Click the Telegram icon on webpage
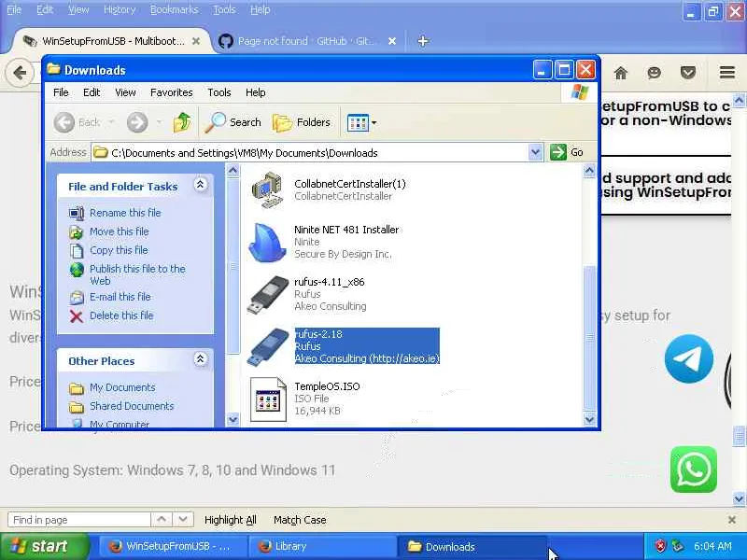This screenshot has width=747, height=560. [x=689, y=358]
